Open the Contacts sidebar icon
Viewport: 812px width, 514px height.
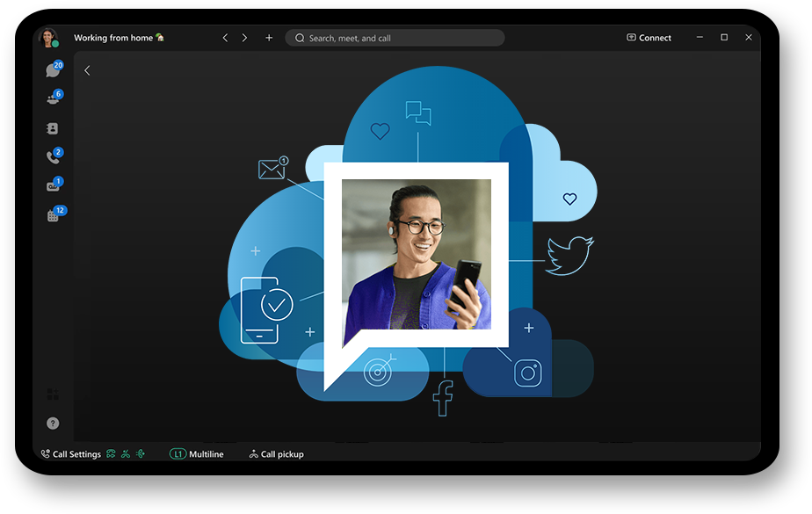point(53,128)
